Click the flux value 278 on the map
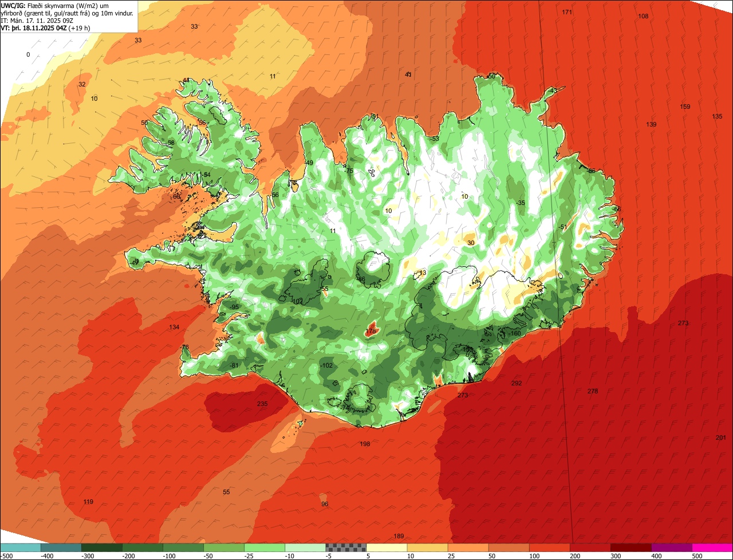The image size is (733, 560). point(593,391)
